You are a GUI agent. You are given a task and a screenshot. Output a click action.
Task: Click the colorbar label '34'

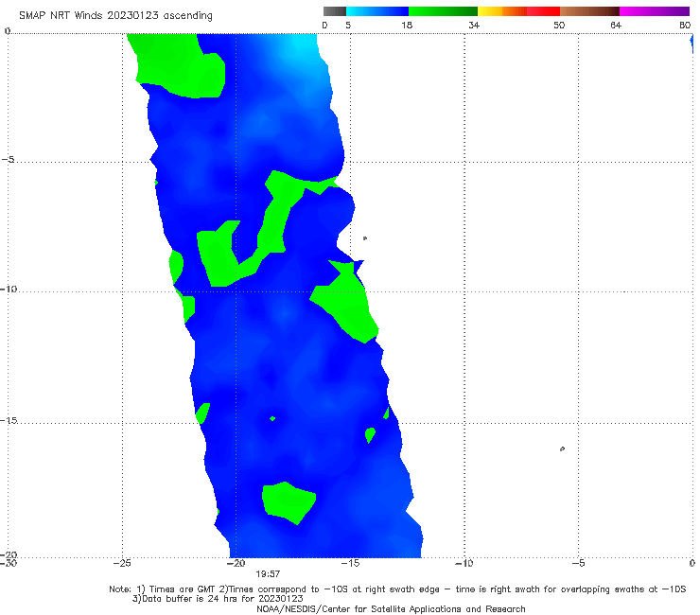(x=474, y=25)
